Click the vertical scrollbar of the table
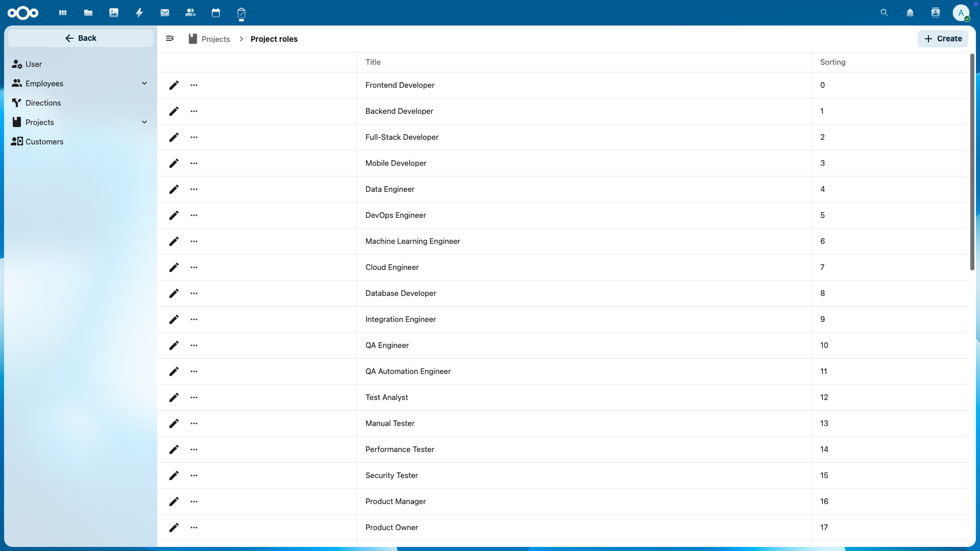 pos(972,163)
